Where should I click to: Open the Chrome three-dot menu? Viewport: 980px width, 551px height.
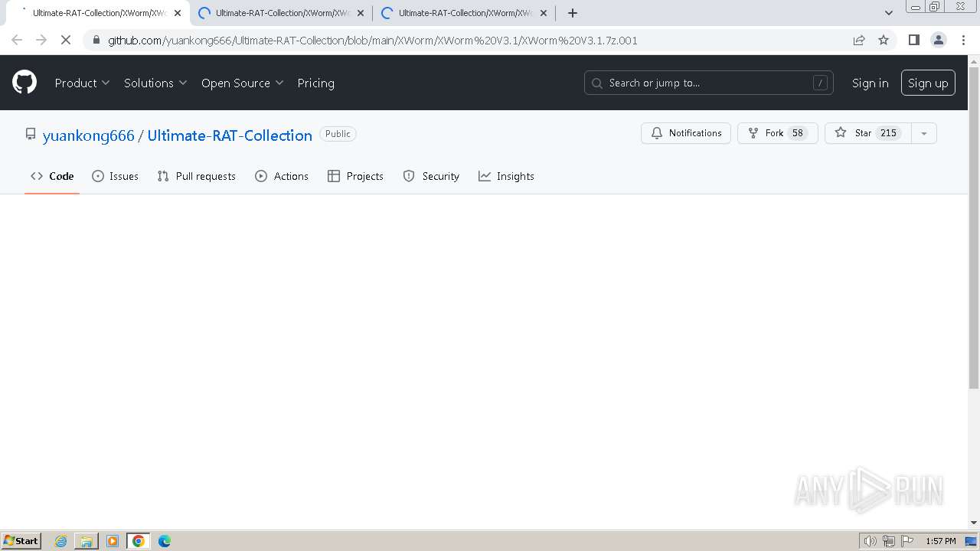tap(963, 40)
